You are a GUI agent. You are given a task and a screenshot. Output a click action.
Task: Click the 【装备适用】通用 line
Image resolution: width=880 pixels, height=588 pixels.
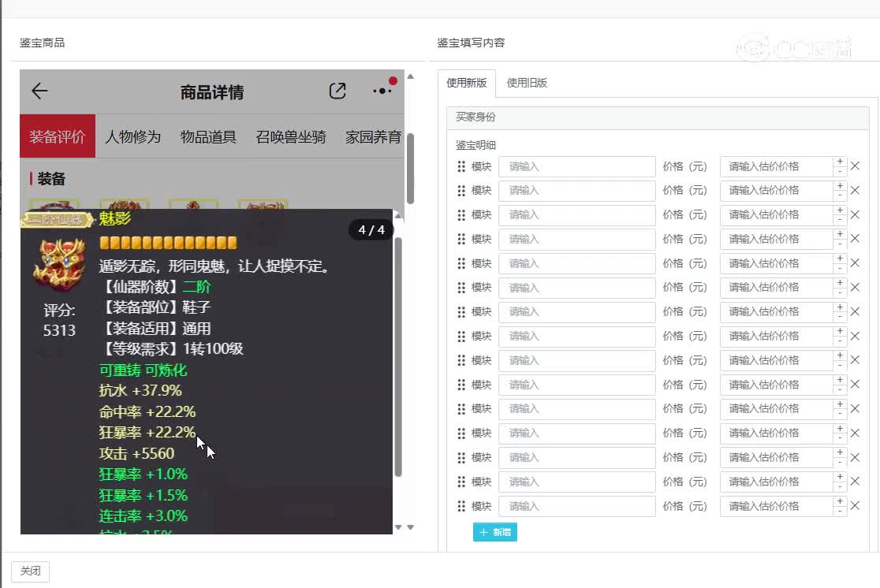tap(155, 328)
